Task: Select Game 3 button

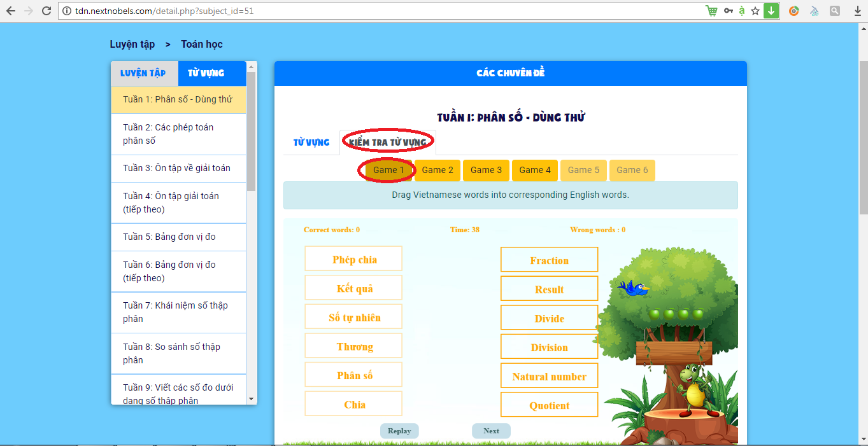Action: coord(487,170)
